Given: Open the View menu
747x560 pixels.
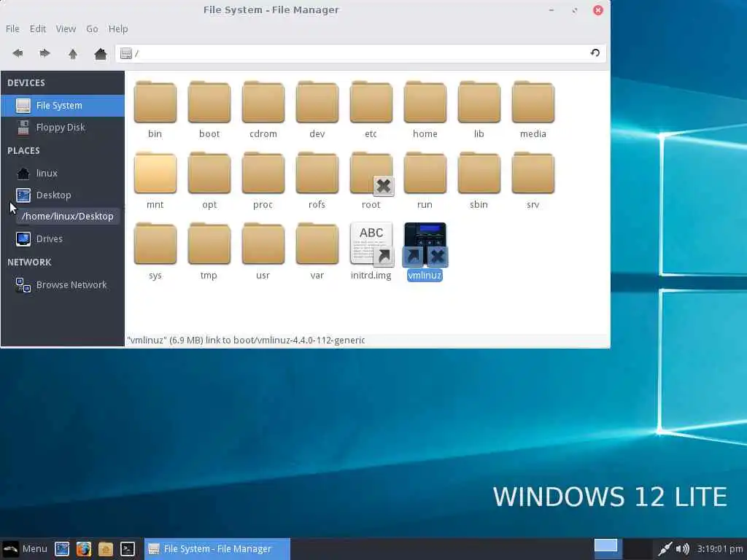Looking at the screenshot, I should pos(66,28).
